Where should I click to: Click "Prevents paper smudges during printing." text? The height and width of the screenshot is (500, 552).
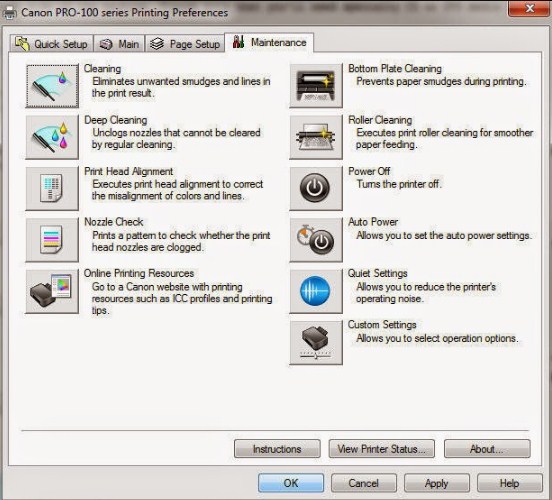point(441,81)
